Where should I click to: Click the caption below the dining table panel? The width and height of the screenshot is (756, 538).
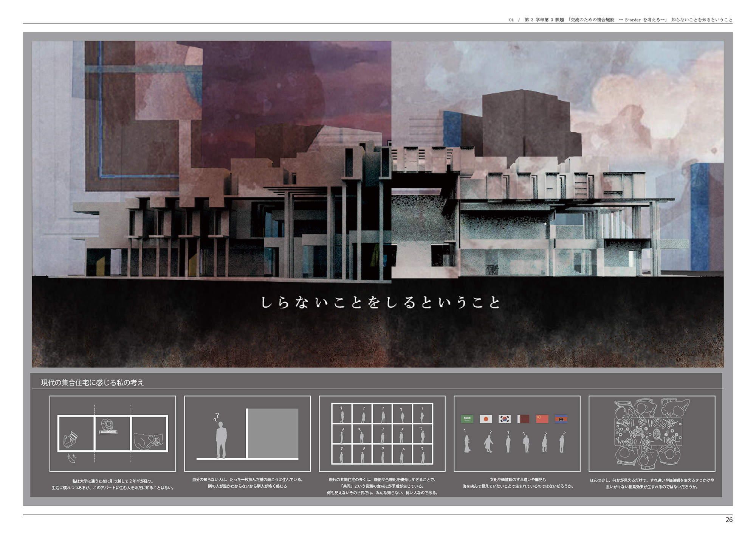point(652,483)
